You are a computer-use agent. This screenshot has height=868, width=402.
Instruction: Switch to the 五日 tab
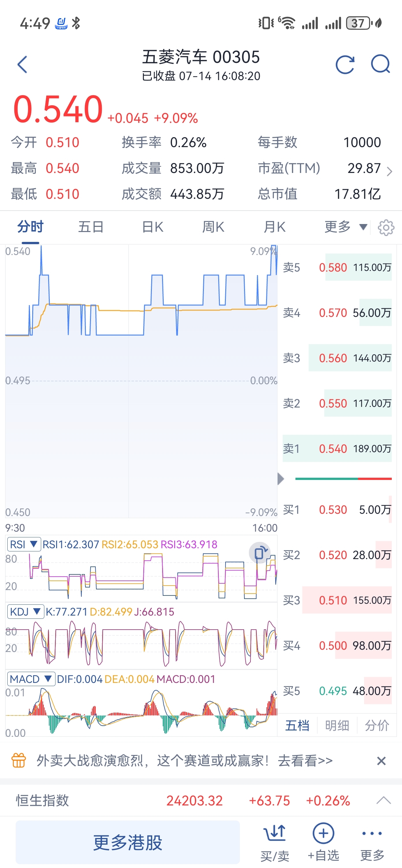pyautogui.click(x=91, y=227)
